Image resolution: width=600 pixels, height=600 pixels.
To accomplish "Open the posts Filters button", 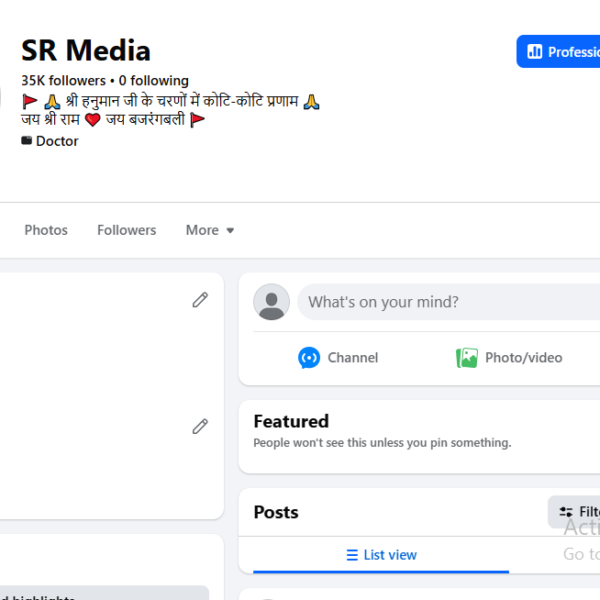I will [x=574, y=512].
